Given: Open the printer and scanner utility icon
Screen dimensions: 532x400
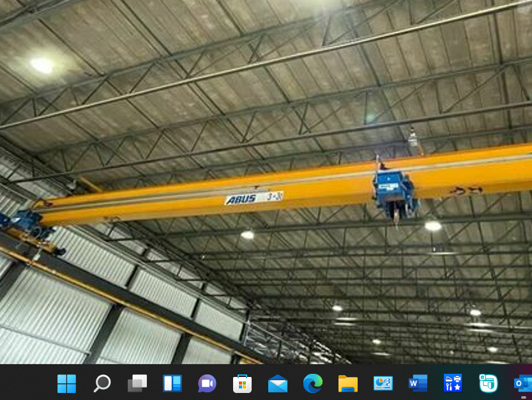Looking at the screenshot, I should click(x=453, y=383).
